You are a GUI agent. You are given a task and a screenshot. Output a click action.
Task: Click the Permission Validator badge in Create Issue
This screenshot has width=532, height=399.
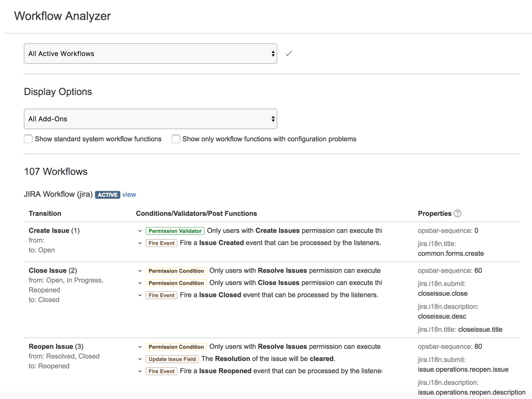pyautogui.click(x=175, y=231)
